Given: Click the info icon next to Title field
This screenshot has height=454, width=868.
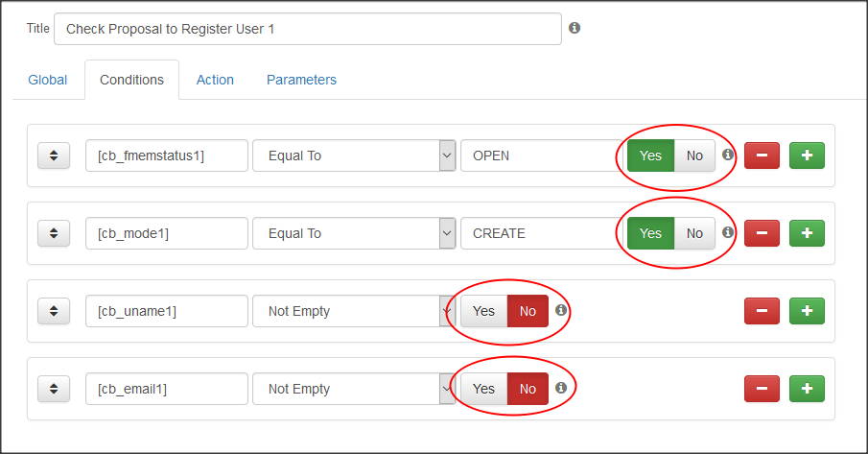Looking at the screenshot, I should point(575,28).
